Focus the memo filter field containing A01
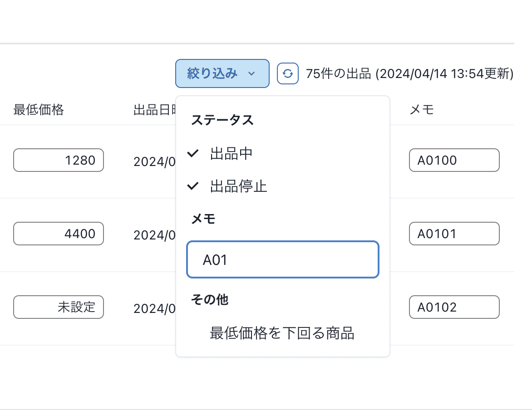The width and height of the screenshot is (532, 410). click(282, 260)
